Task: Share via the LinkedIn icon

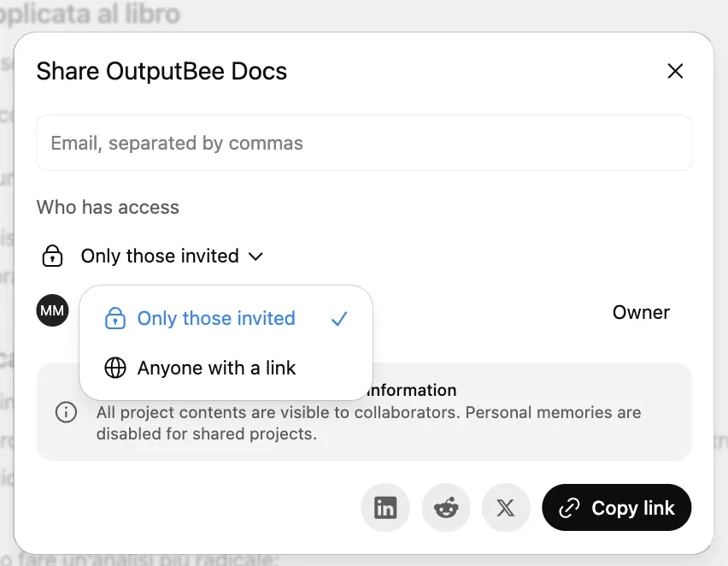Action: pyautogui.click(x=385, y=508)
